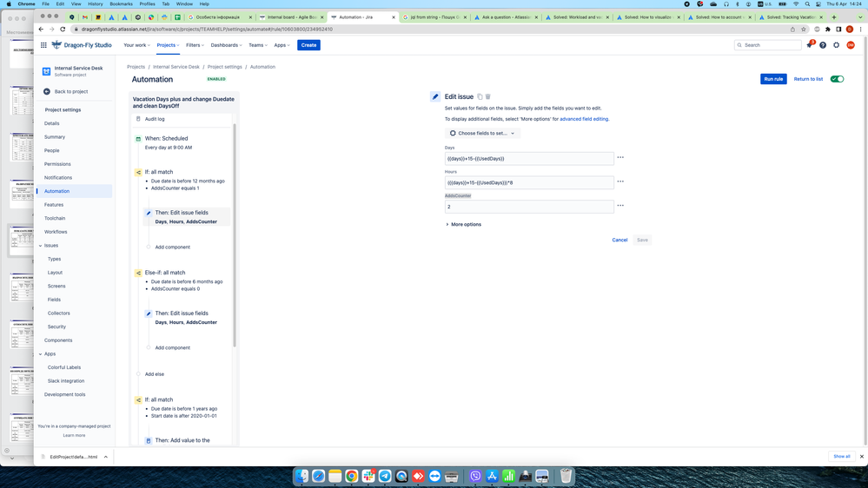Open Chrome extensions puzzle icon
Viewport: 868px width, 488px height.
tap(828, 29)
